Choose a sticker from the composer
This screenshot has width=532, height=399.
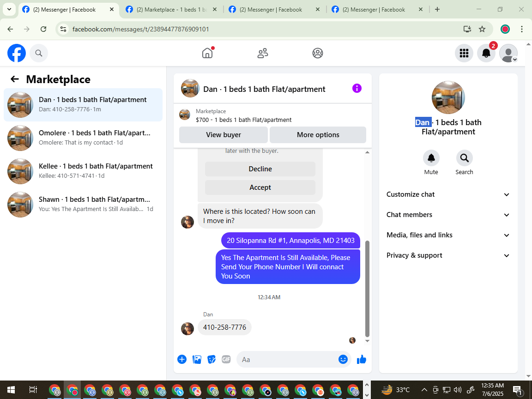[x=212, y=359]
